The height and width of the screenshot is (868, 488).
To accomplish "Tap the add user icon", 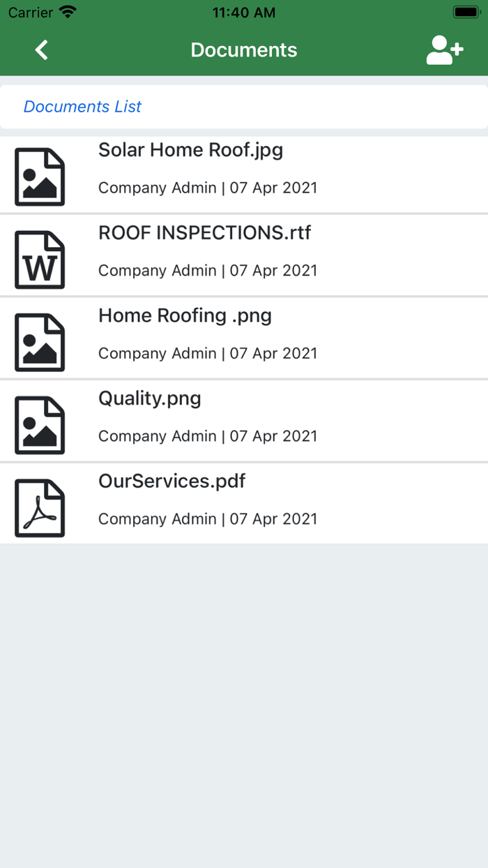I will [444, 50].
